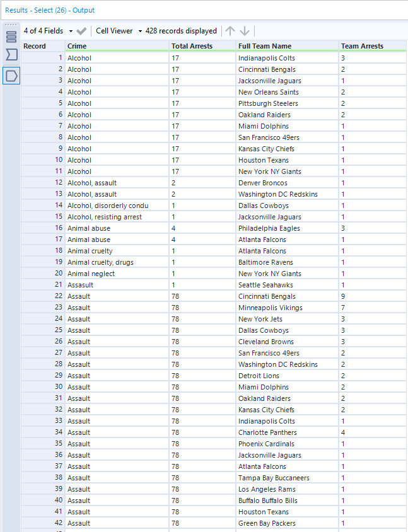Select Atlanta Falcons cell in record 37
Screen dimensions: 408x532
click(x=287, y=466)
